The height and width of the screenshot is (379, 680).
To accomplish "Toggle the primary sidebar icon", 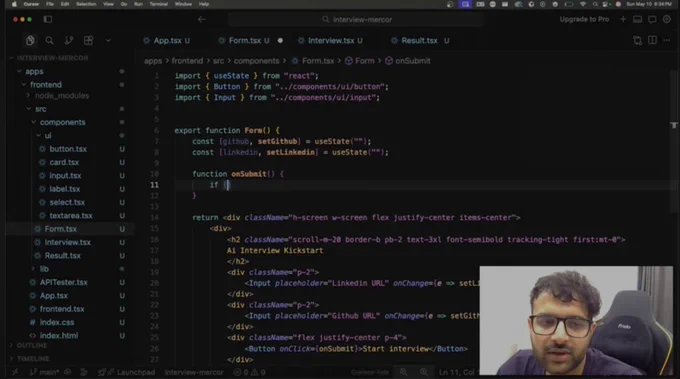I will (48, 20).
